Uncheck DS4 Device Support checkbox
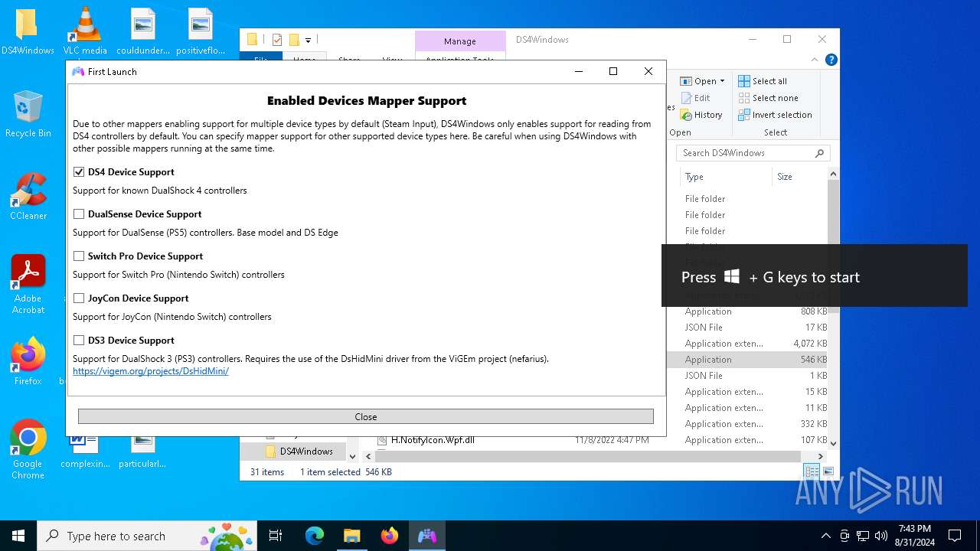This screenshot has height=551, width=980. [79, 172]
